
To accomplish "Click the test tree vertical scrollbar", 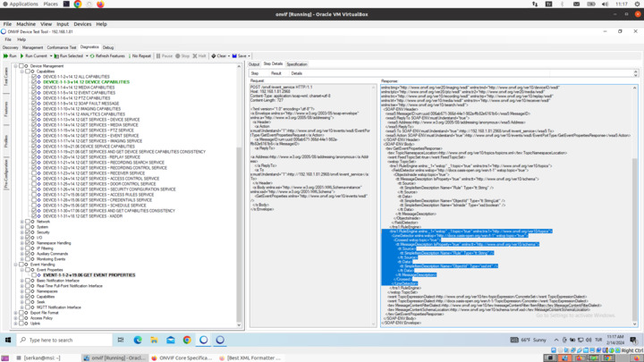I will (240, 179).
